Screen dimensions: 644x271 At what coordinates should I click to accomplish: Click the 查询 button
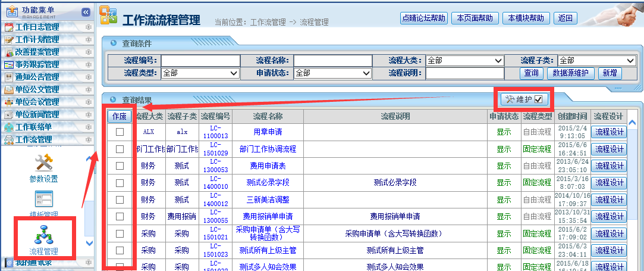pyautogui.click(x=531, y=73)
